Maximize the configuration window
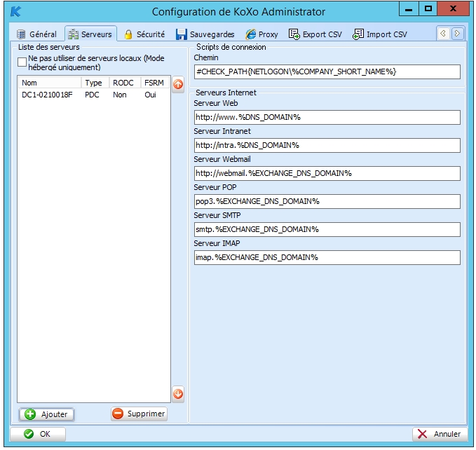The width and height of the screenshot is (476, 450). 428,9
